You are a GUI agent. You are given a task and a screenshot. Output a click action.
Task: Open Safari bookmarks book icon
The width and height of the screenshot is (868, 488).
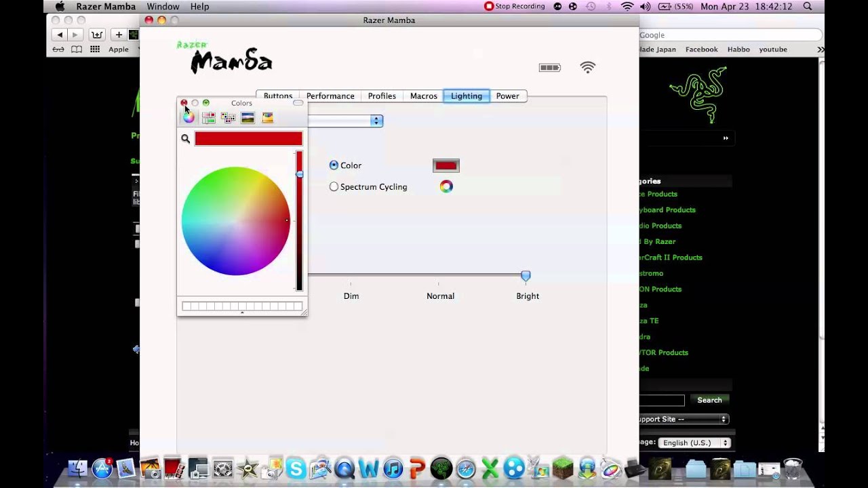coord(77,49)
